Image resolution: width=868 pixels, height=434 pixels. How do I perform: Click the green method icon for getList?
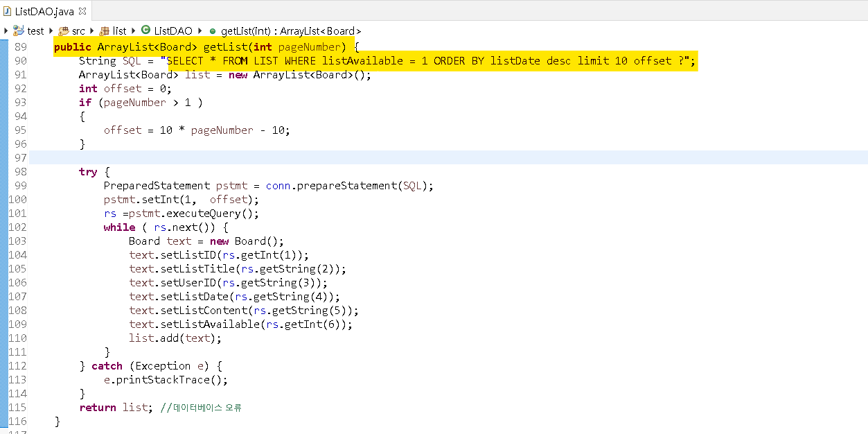pyautogui.click(x=213, y=31)
